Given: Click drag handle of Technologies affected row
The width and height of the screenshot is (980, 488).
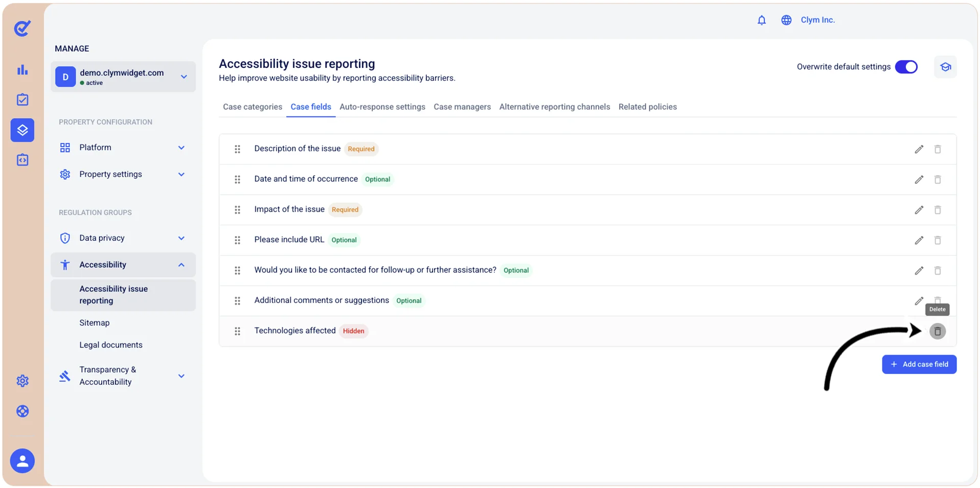Looking at the screenshot, I should pyautogui.click(x=237, y=331).
